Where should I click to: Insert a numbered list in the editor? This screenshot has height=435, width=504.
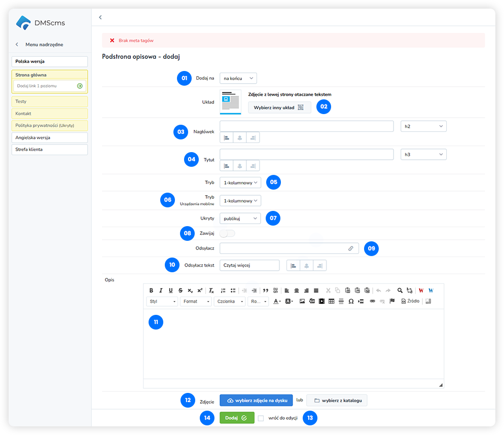(x=223, y=291)
